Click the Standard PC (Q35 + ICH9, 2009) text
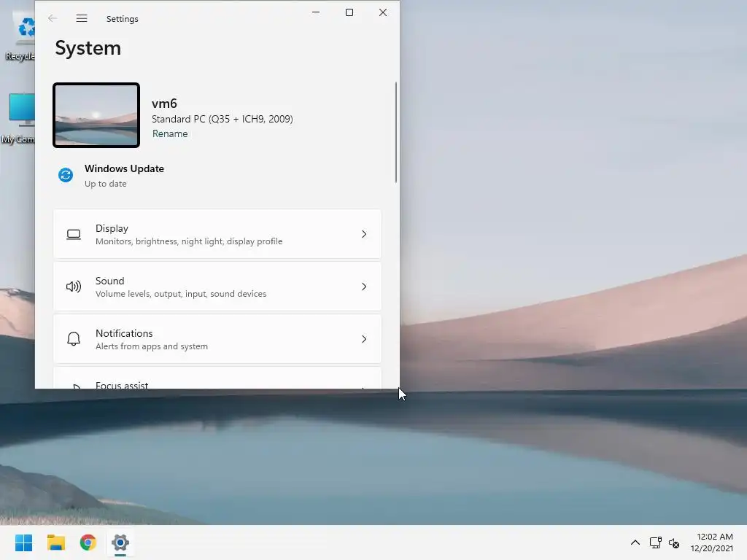 coord(222,119)
